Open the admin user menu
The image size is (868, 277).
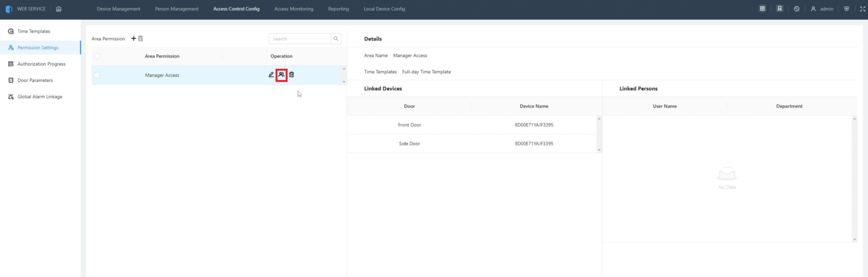tap(822, 9)
